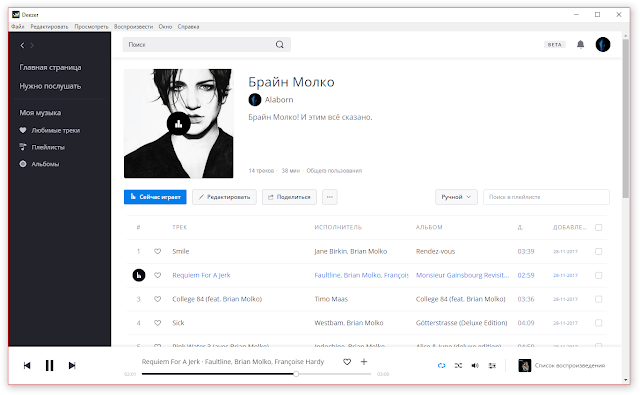Like Requiem For A Jerk in the track list
Image resolution: width=640 pixels, height=395 pixels.
(x=158, y=275)
